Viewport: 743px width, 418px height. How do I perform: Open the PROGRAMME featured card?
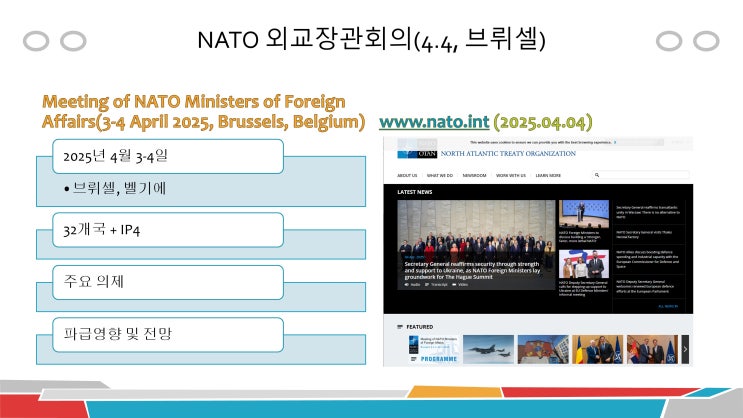(x=434, y=349)
